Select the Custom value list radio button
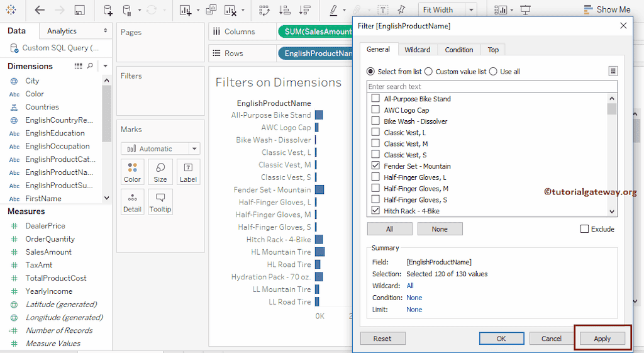The width and height of the screenshot is (644, 353). coord(428,72)
